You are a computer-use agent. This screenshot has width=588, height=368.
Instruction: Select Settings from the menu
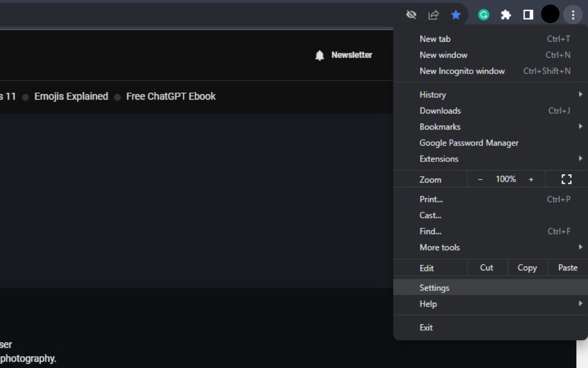click(434, 288)
